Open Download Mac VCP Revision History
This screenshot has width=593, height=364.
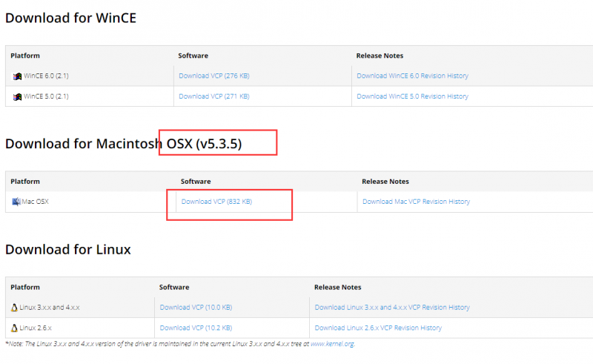pos(416,202)
